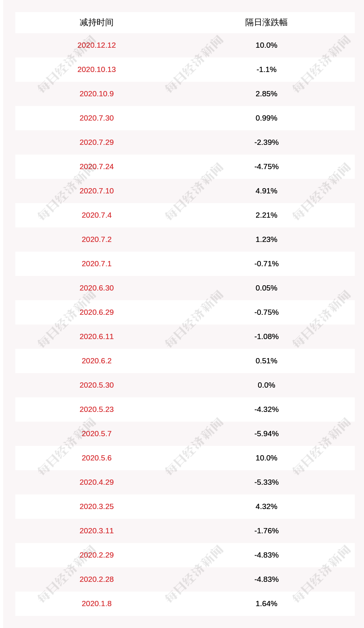
Task: Select the 2020.7.30 date entry
Action: (x=96, y=118)
